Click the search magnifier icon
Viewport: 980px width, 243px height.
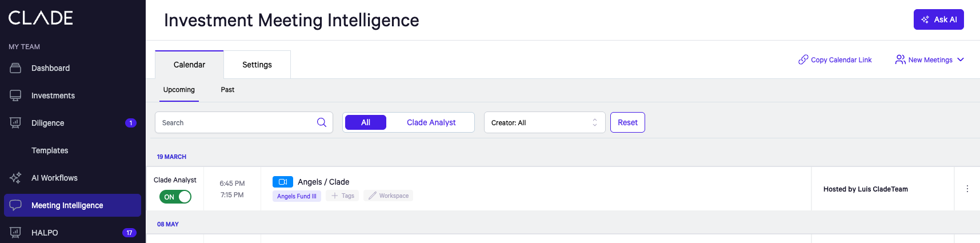click(x=322, y=122)
